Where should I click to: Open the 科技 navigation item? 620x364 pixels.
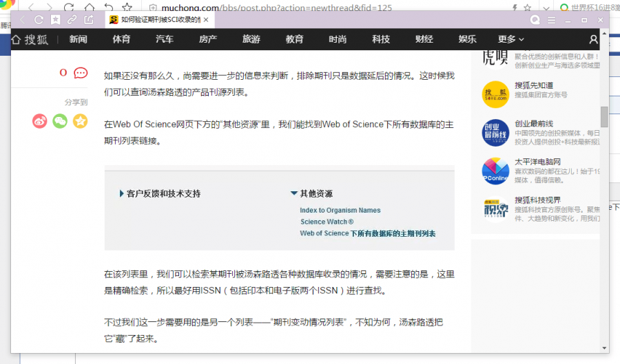point(381,39)
